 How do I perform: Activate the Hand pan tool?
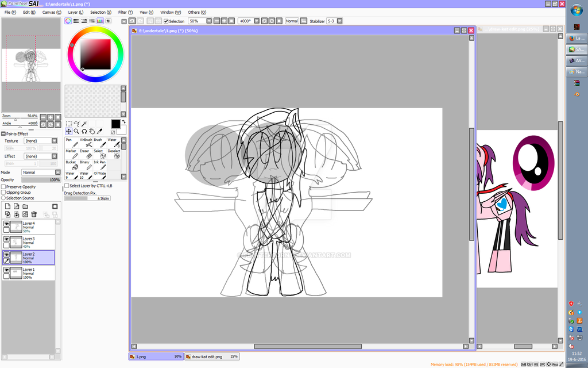92,131
